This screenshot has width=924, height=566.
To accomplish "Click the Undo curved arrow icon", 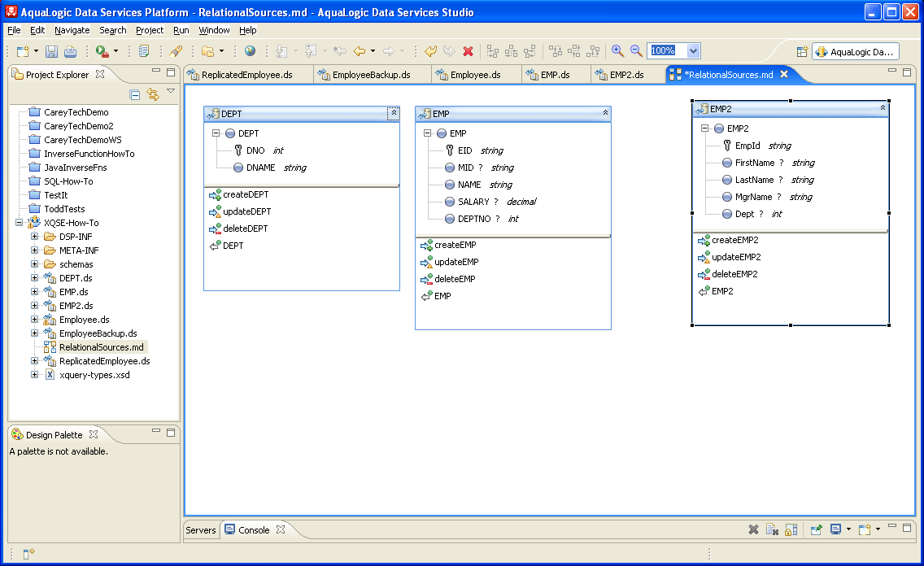I will point(431,51).
